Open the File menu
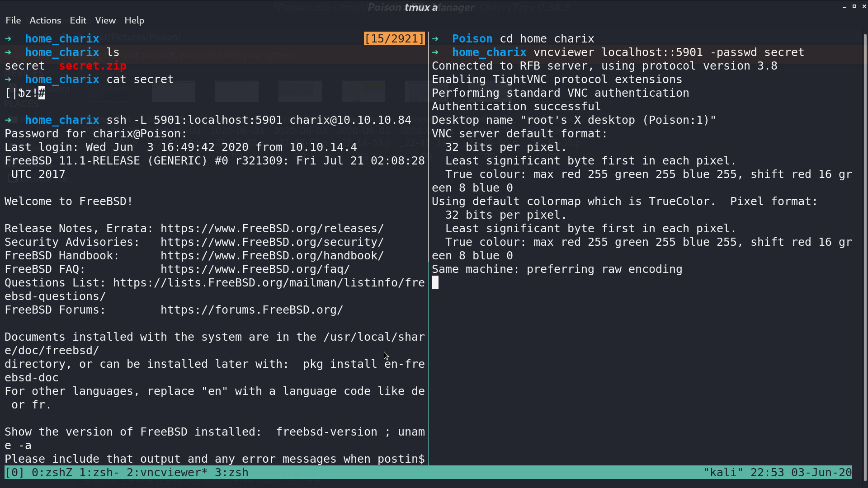Screen dimensions: 868x488 click(x=13, y=20)
